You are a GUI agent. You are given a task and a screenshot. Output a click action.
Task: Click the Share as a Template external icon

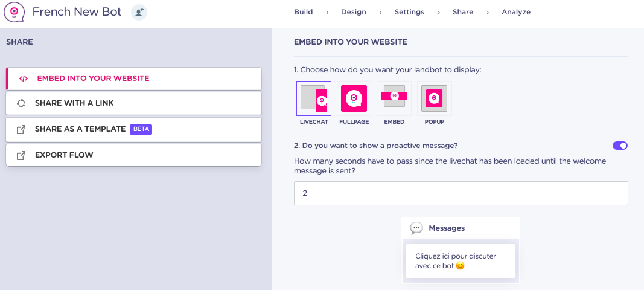click(21, 129)
